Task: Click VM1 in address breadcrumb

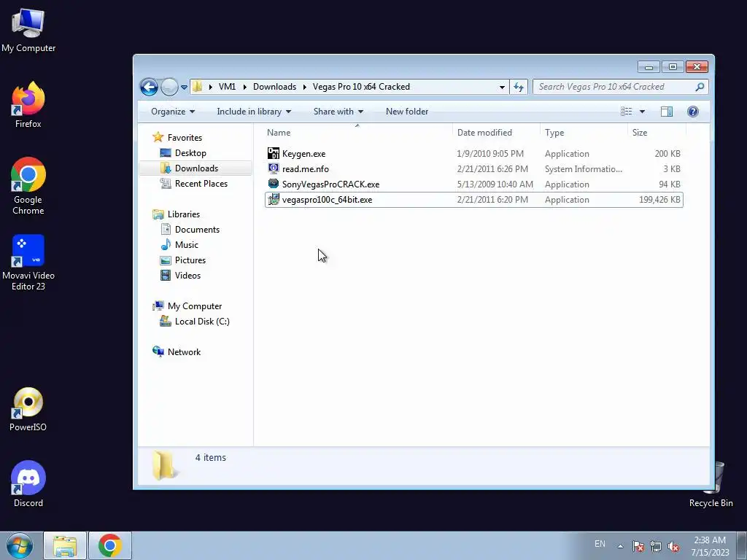Action: [228, 87]
